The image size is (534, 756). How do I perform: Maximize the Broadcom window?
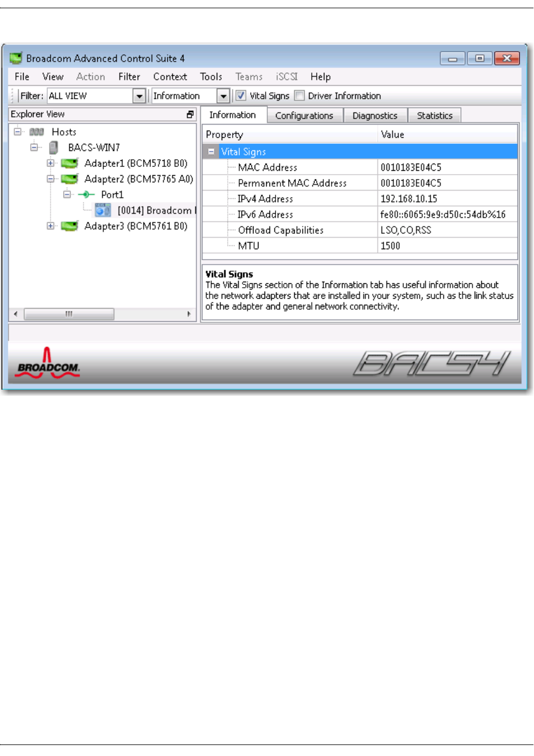pos(480,58)
